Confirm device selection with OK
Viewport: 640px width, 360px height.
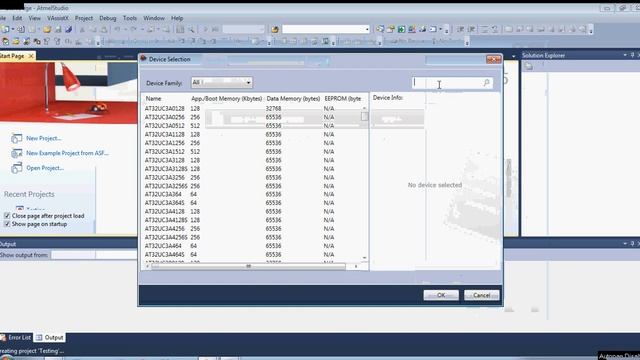pyautogui.click(x=441, y=295)
